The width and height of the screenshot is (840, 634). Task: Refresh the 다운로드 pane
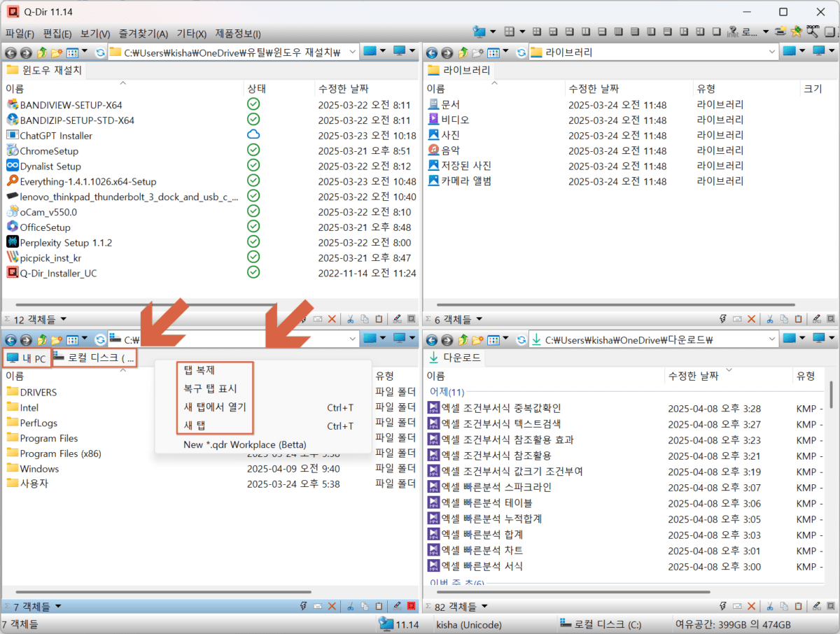[x=521, y=340]
